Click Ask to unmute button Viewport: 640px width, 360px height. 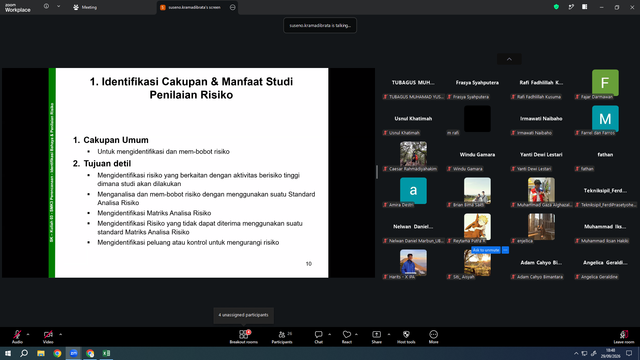coord(486,250)
